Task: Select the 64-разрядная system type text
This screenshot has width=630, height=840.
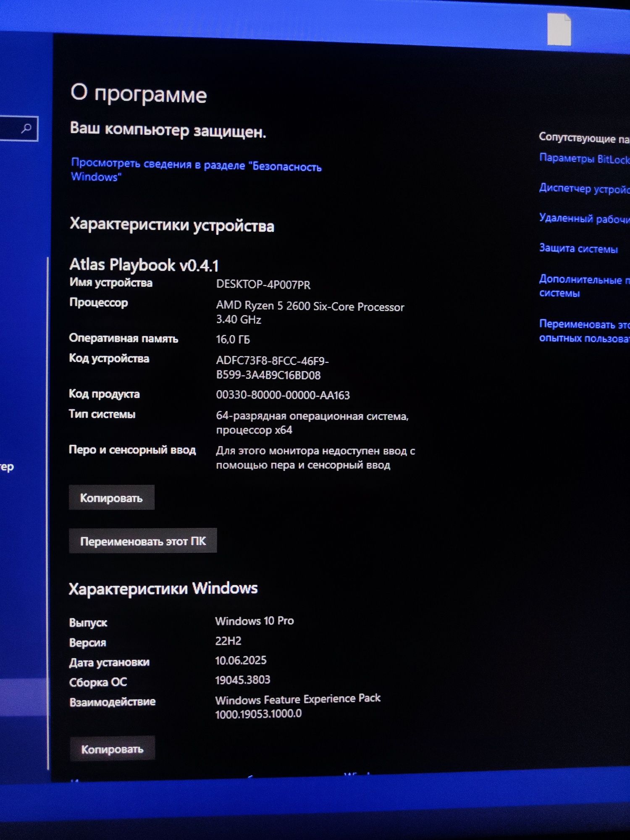Action: tap(312, 423)
